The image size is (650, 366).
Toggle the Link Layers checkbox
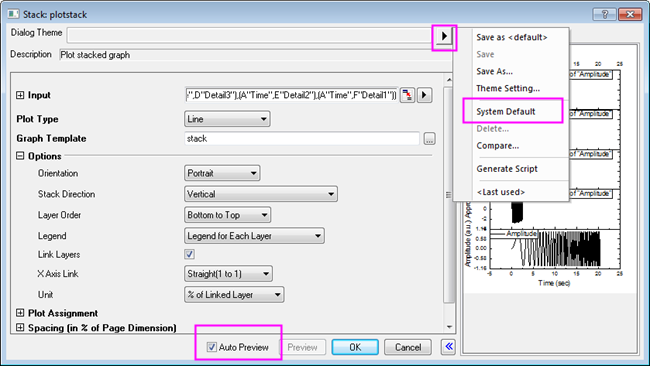tap(189, 254)
